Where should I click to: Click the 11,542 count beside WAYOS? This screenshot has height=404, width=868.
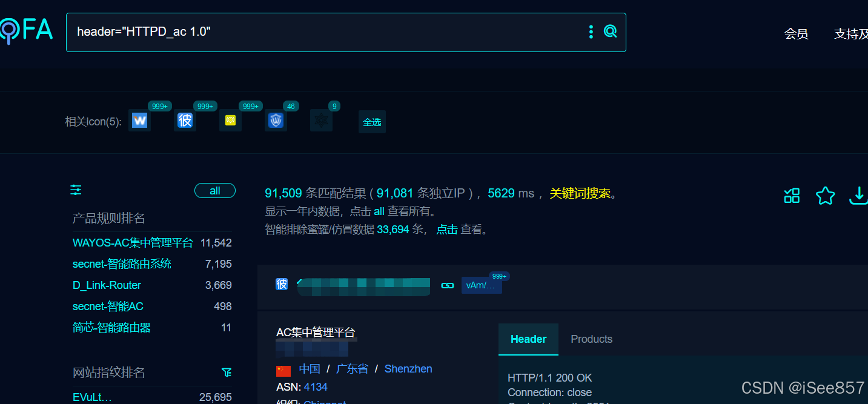click(216, 243)
